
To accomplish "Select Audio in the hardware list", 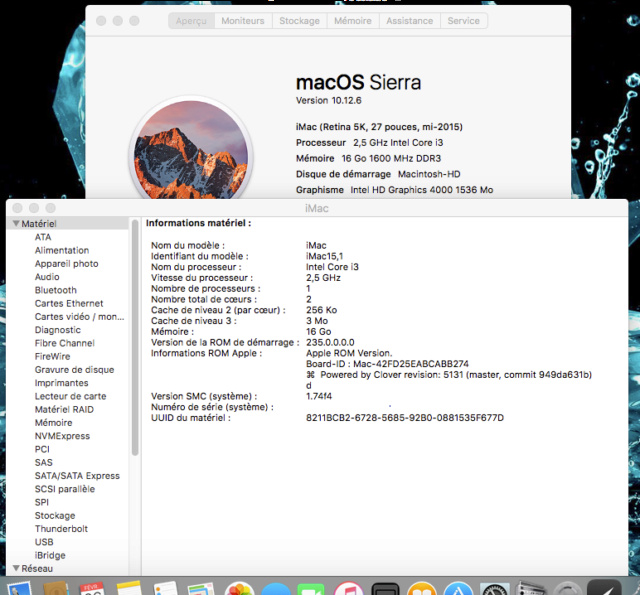I will (47, 277).
